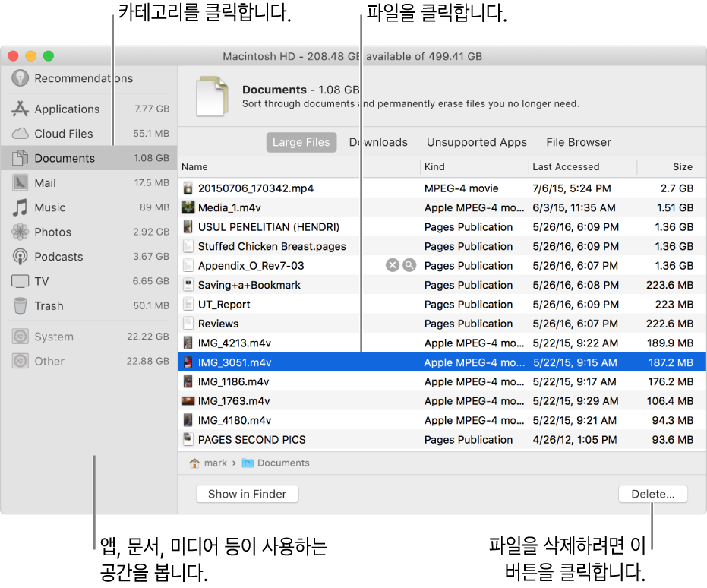
Task: Click the PAGES SECOND PICS file icon
Action: click(188, 439)
